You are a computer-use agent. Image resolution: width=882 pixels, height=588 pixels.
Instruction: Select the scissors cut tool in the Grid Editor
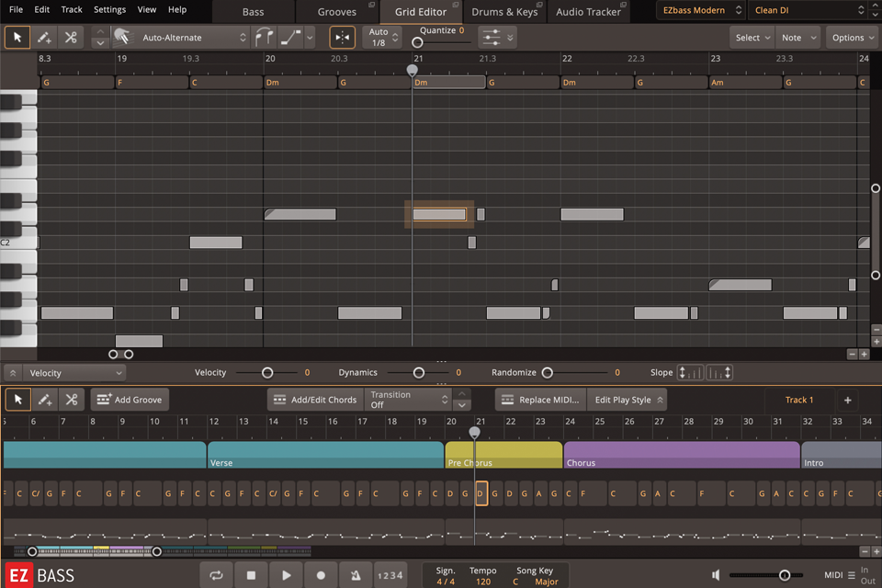coord(70,38)
